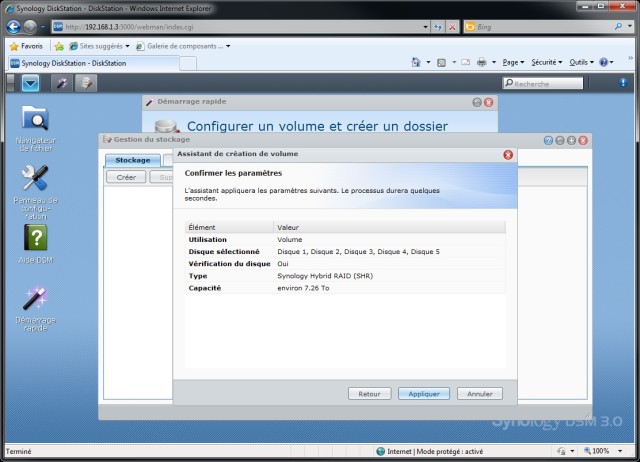Click the IE help question mark icon
Image resolution: width=640 pixels, height=462 pixels.
[604, 62]
